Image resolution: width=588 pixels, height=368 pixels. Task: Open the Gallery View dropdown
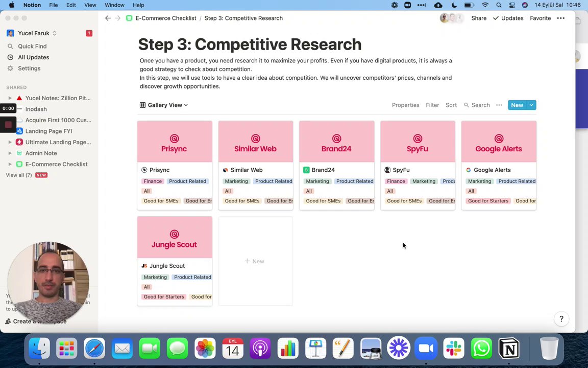click(164, 105)
